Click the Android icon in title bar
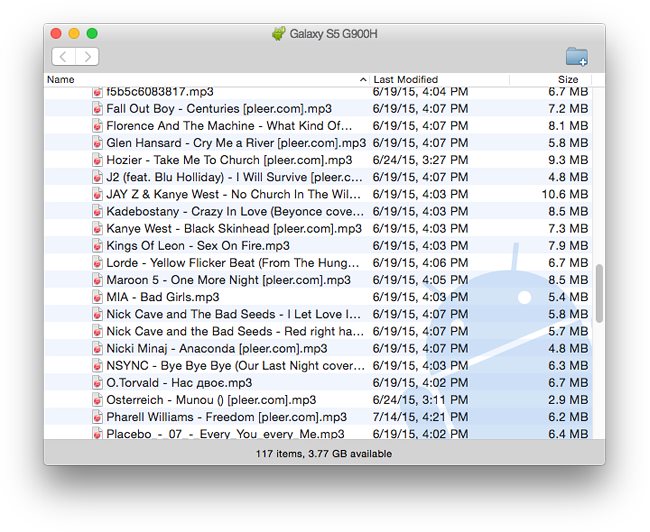The height and width of the screenshot is (532, 650). (279, 34)
